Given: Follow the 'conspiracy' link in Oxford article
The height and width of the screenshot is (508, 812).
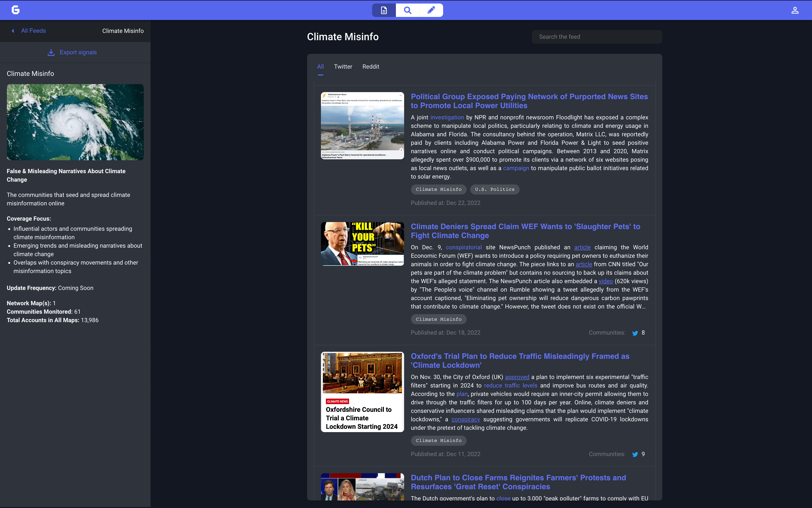Looking at the screenshot, I should pyautogui.click(x=465, y=419).
